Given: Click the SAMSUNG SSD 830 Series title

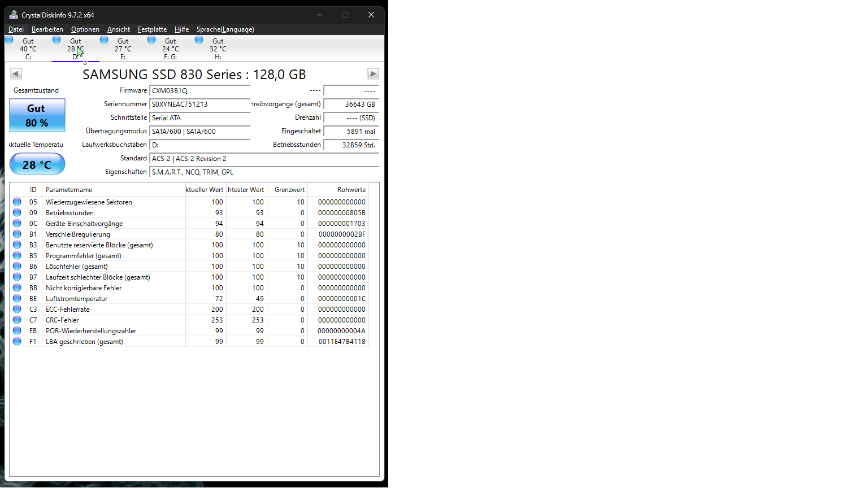Looking at the screenshot, I should point(194,75).
